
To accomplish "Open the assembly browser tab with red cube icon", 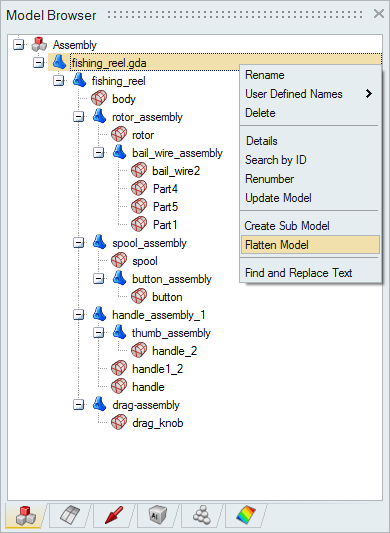I will click(x=26, y=515).
